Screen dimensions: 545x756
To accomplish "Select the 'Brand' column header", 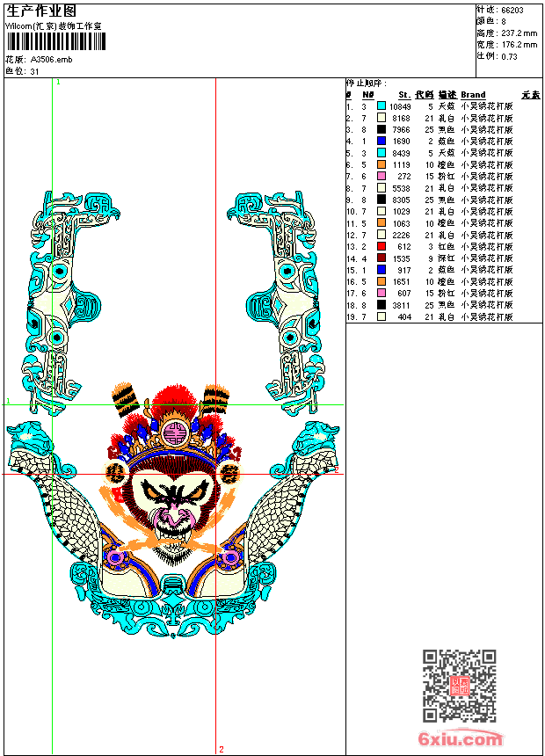I will (473, 95).
